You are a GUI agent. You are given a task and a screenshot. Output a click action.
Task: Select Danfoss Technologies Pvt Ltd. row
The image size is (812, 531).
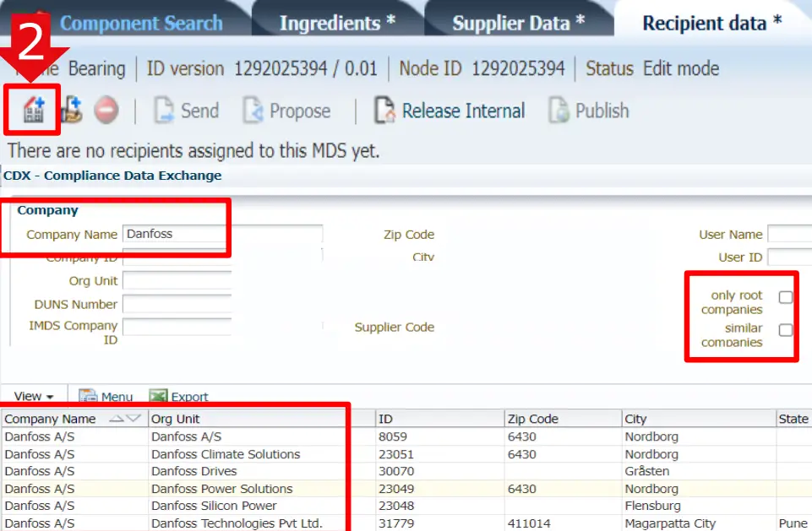point(406,523)
